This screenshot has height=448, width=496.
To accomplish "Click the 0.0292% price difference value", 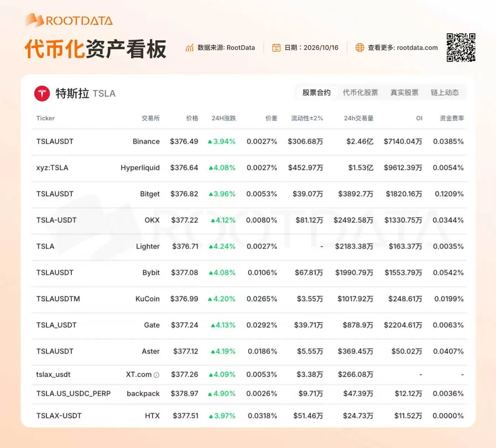I will coord(262,325).
